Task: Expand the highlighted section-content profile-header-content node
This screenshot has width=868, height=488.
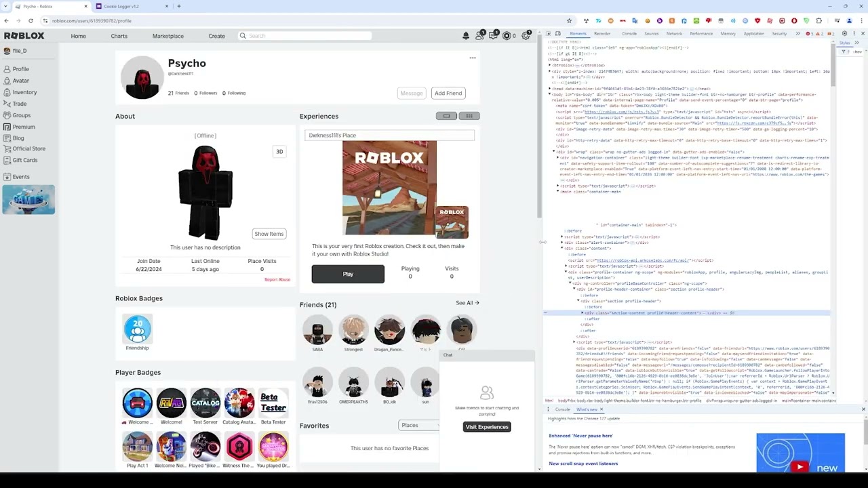Action: [583, 313]
